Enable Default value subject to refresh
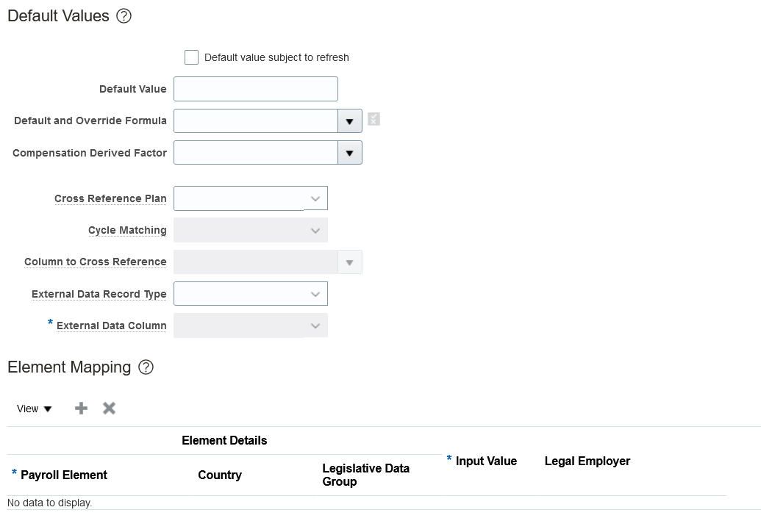The image size is (761, 532). pyautogui.click(x=192, y=57)
